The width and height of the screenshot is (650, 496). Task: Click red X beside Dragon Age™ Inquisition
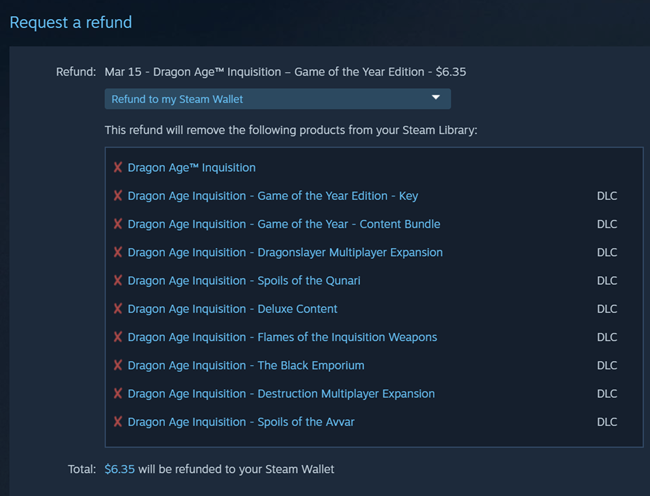118,168
